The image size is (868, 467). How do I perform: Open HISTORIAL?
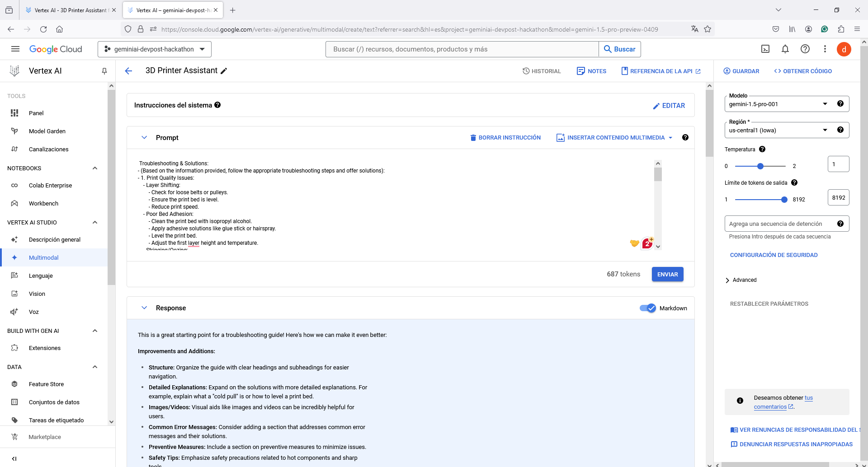[542, 71]
